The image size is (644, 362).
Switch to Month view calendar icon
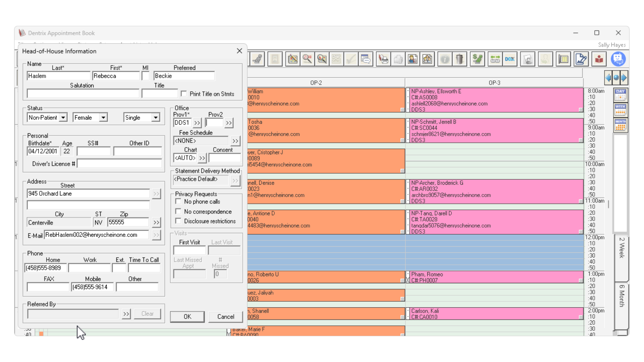coord(621,125)
